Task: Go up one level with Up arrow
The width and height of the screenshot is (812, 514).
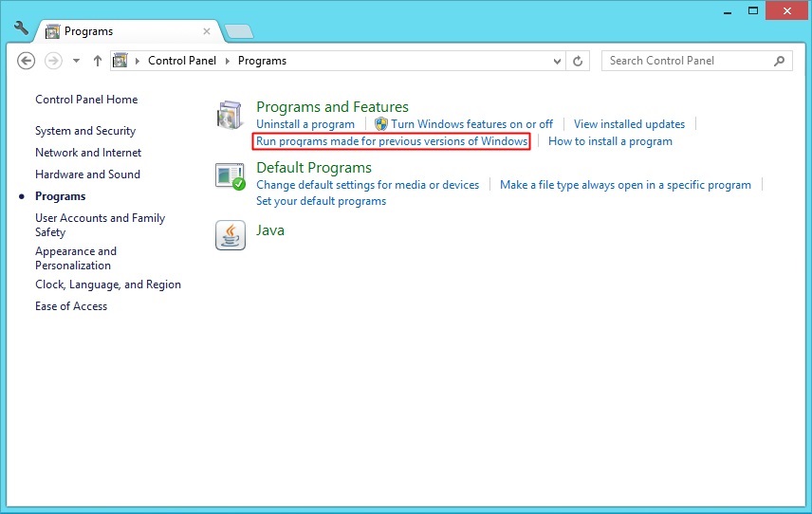Action: 98,61
